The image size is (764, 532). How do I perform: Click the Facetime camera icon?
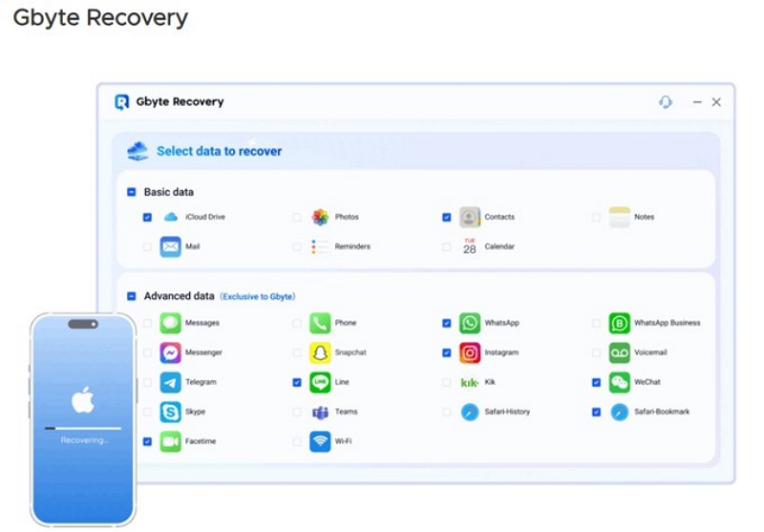click(171, 441)
